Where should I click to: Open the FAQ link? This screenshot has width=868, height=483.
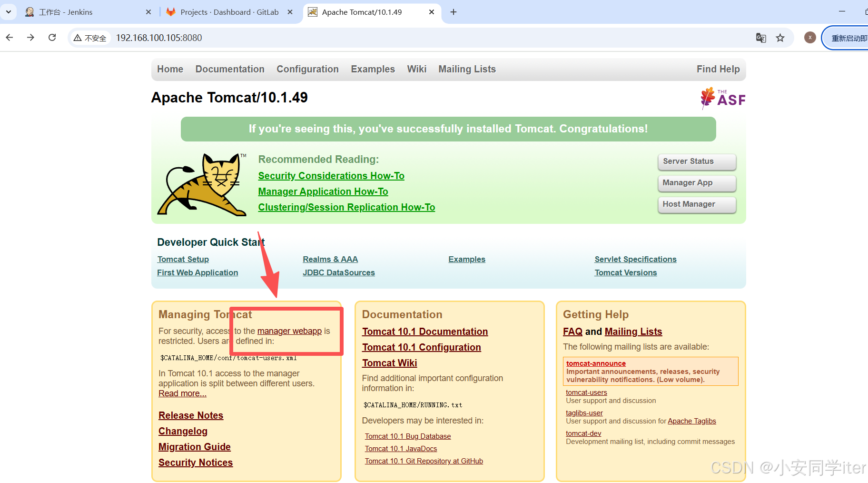pos(572,332)
